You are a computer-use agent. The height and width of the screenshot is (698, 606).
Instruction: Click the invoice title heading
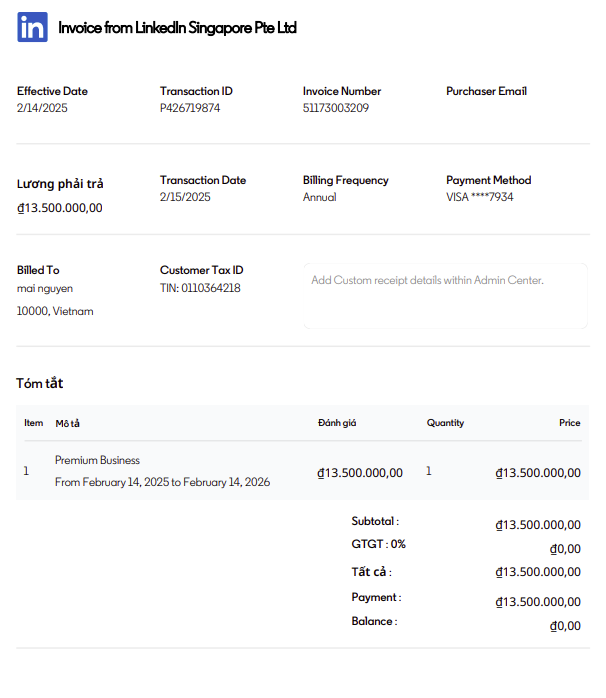click(177, 28)
